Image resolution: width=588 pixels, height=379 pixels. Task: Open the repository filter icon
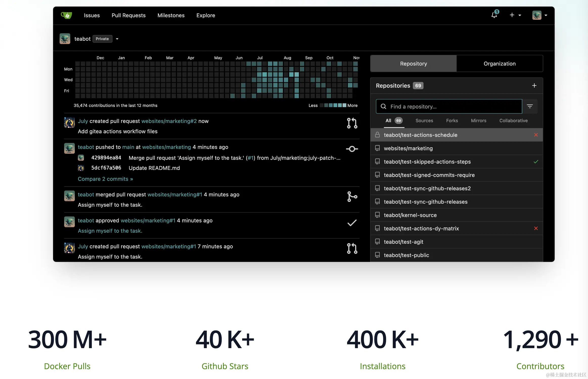pos(530,106)
